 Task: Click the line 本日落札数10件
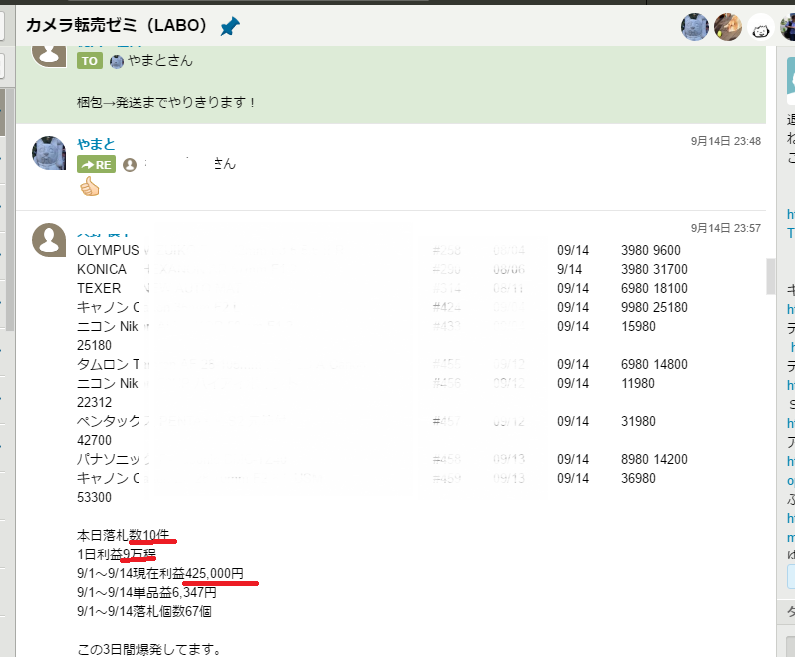[x=123, y=535]
